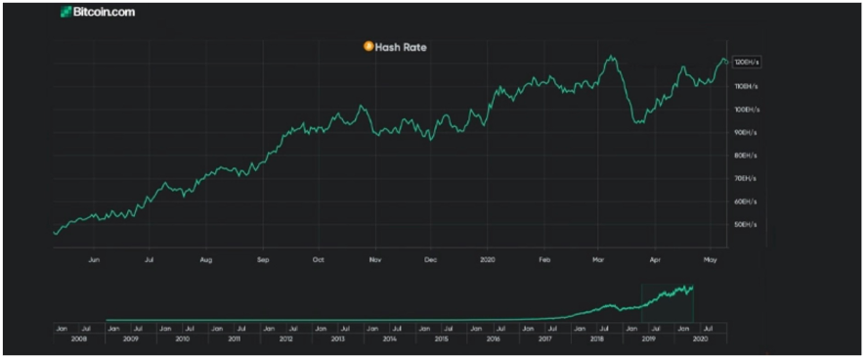Click the 2020 label on main chart axis
The height and width of the screenshot is (359, 868).
(x=487, y=259)
